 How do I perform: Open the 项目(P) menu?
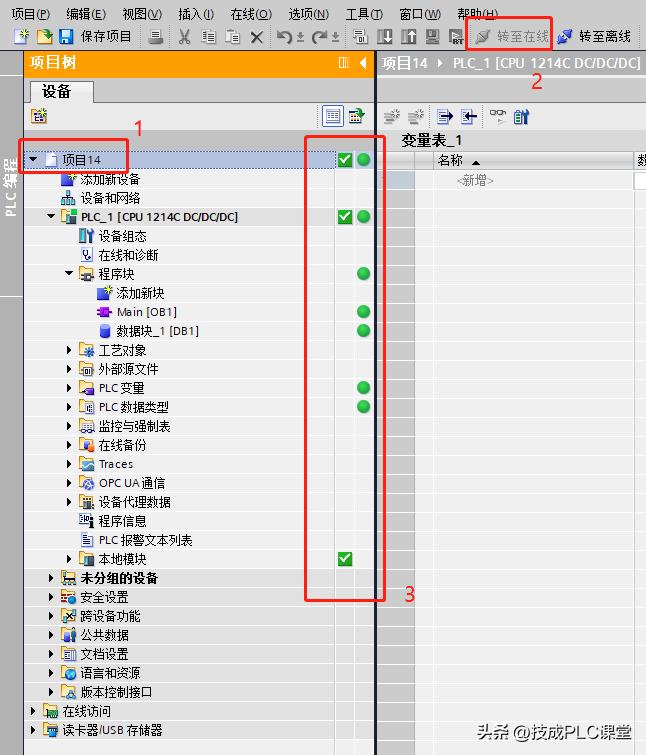point(31,14)
